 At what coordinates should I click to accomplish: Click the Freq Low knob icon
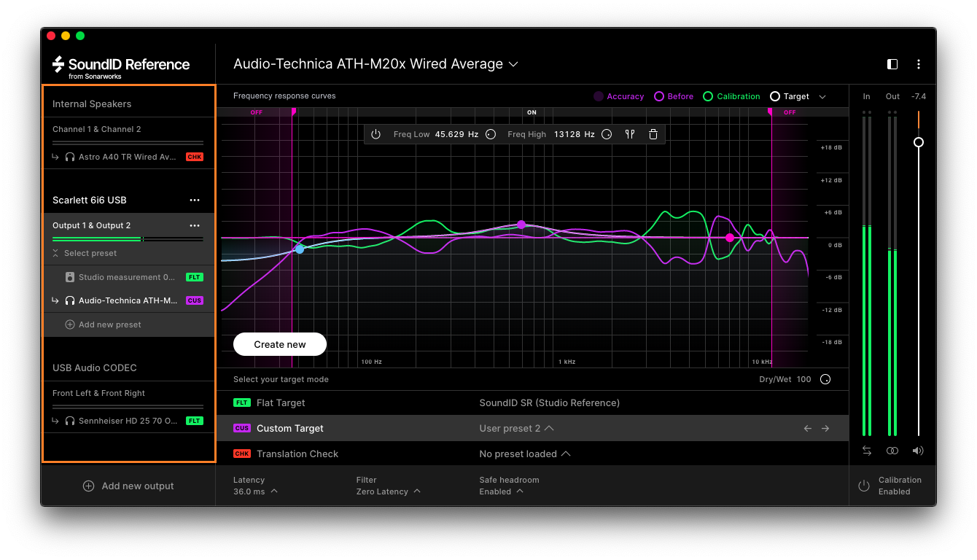pos(491,134)
